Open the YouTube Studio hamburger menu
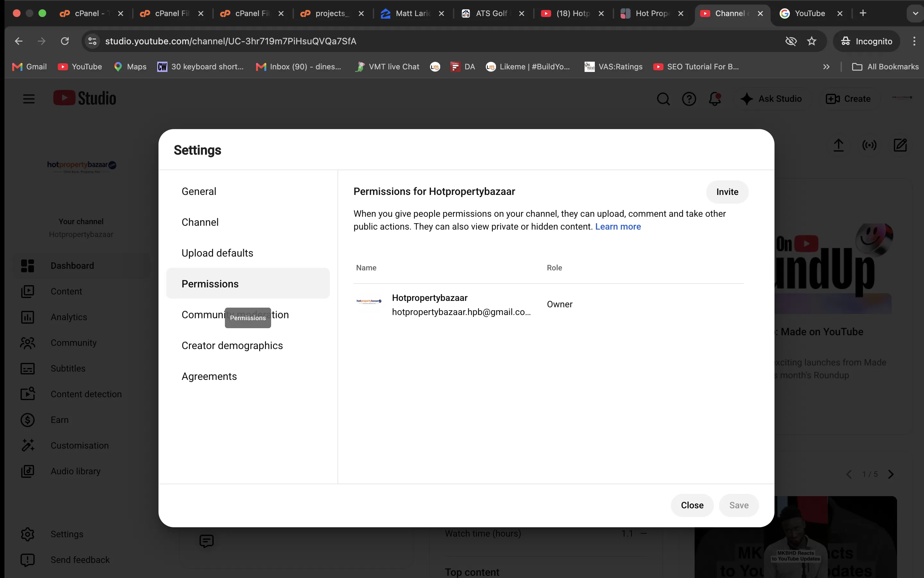The width and height of the screenshot is (924, 578). click(x=29, y=99)
